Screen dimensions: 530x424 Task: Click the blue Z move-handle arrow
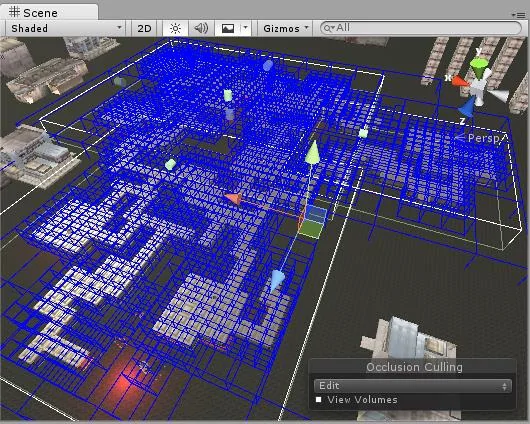pyautogui.click(x=277, y=280)
